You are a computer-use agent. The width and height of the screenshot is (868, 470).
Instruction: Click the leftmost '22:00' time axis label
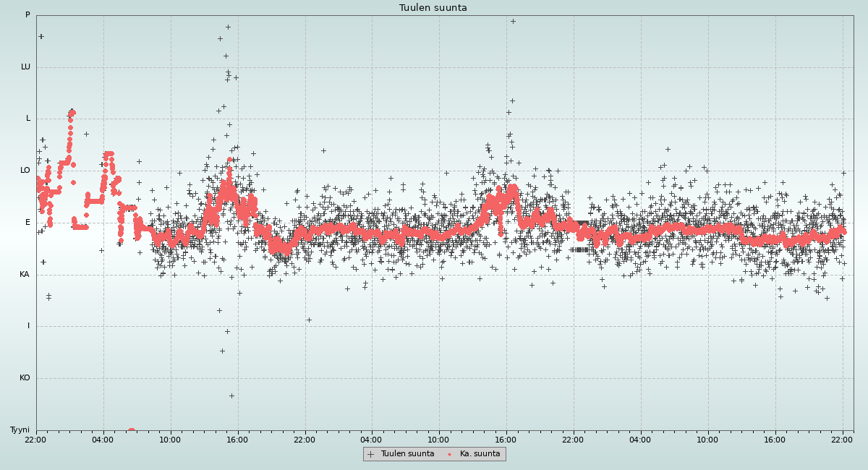click(36, 440)
